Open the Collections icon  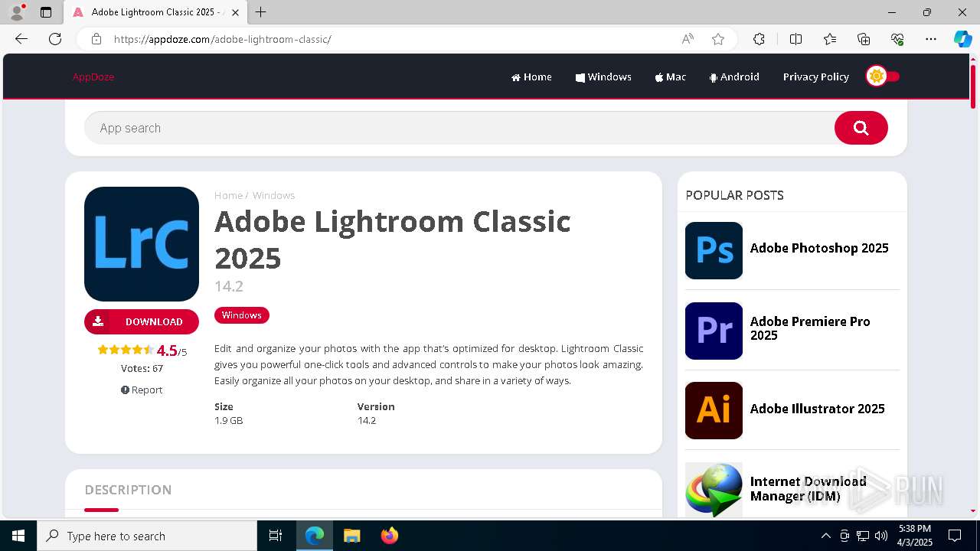click(864, 39)
